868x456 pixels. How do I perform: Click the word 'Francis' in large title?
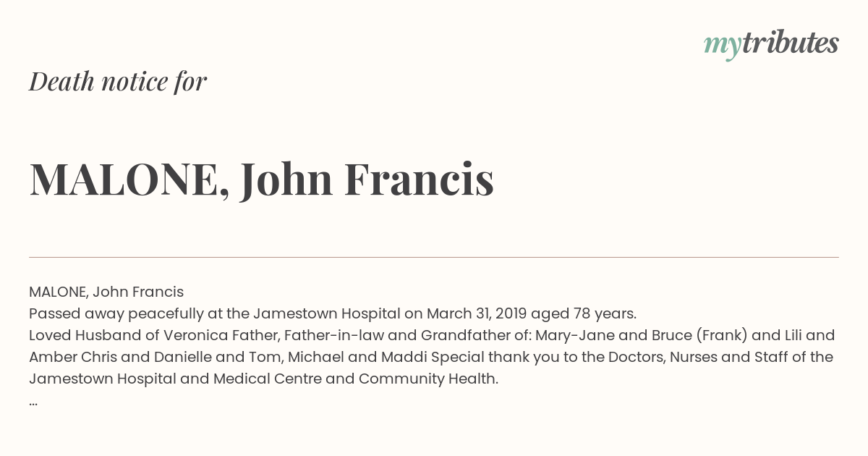tap(419, 180)
